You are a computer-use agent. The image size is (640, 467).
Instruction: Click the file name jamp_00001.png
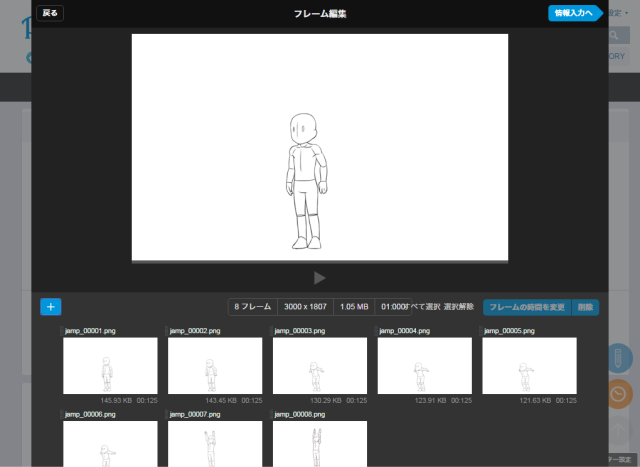[x=90, y=331]
